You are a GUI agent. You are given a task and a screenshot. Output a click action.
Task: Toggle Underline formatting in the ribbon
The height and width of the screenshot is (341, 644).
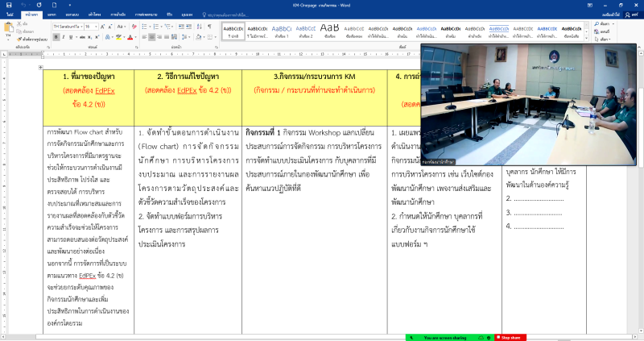(71, 37)
